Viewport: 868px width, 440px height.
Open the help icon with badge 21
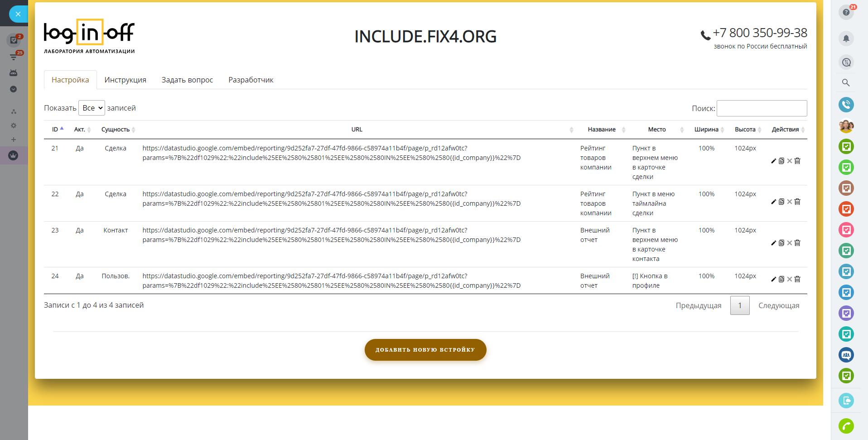[846, 13]
